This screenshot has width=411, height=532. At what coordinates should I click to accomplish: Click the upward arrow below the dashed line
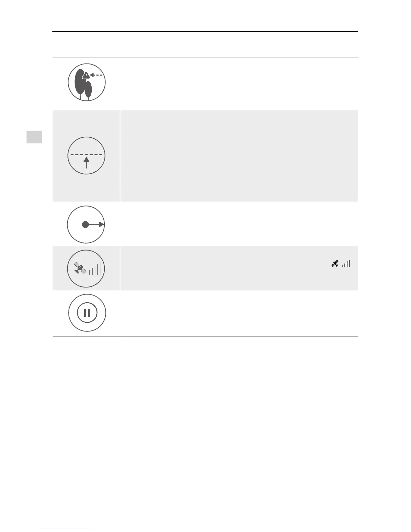(87, 162)
